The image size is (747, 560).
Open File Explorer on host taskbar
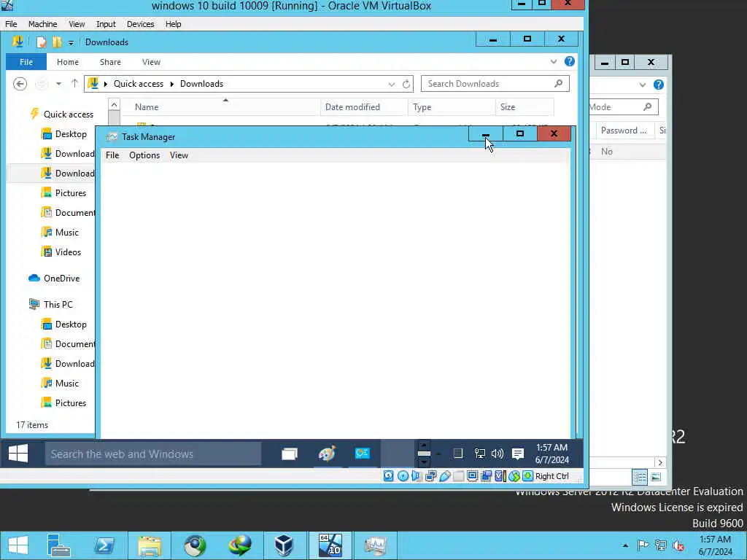(x=150, y=545)
